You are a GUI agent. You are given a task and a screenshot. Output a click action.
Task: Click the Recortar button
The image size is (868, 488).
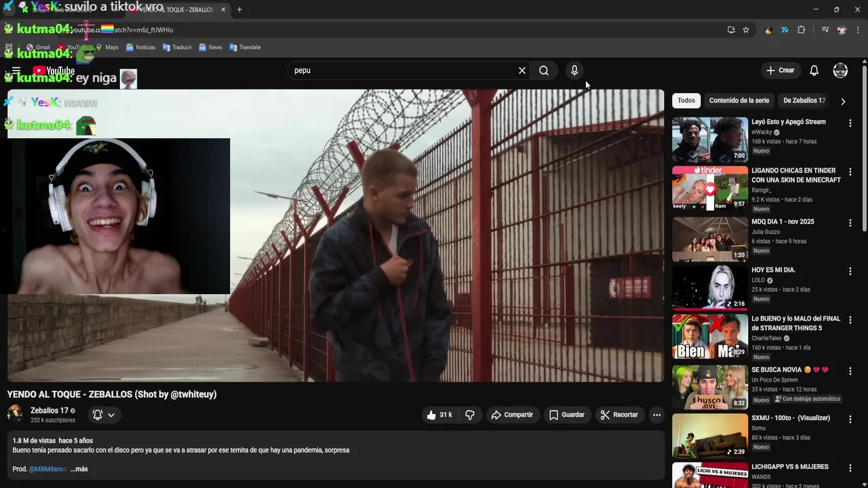tap(619, 415)
